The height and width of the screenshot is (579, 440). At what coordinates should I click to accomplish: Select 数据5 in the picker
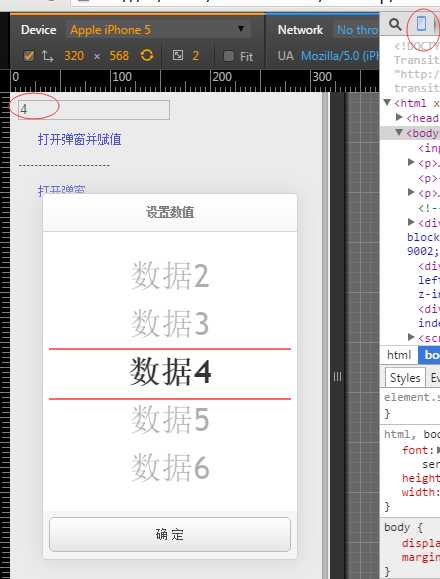(x=170, y=419)
